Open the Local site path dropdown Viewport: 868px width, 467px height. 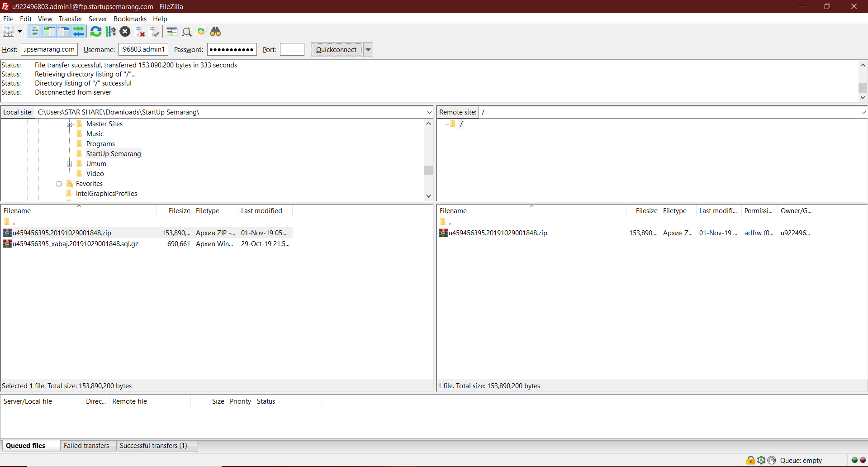[429, 112]
